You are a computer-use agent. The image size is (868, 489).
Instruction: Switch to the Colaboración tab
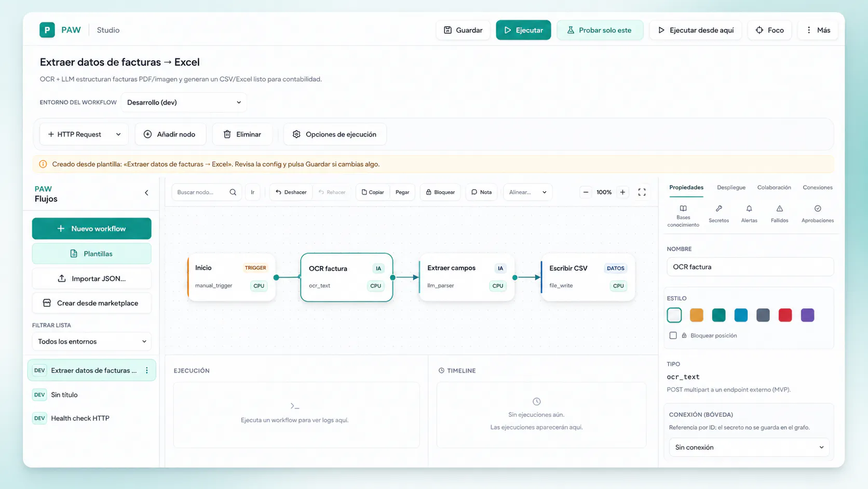[x=774, y=188]
